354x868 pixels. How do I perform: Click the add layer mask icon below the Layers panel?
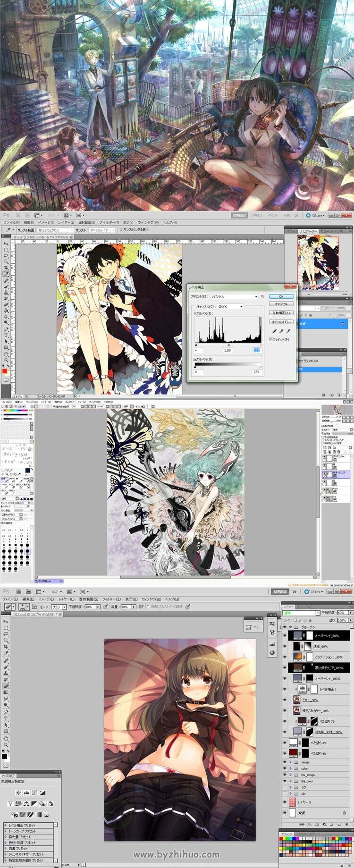[317, 824]
